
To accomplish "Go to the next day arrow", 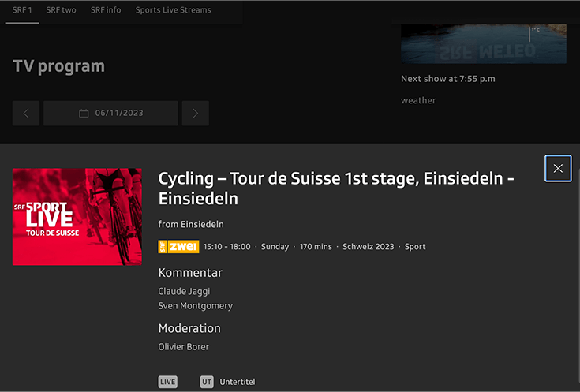I will pos(196,113).
